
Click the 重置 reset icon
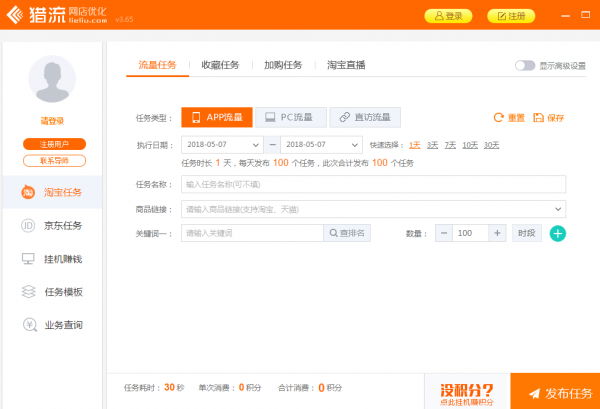coord(499,118)
